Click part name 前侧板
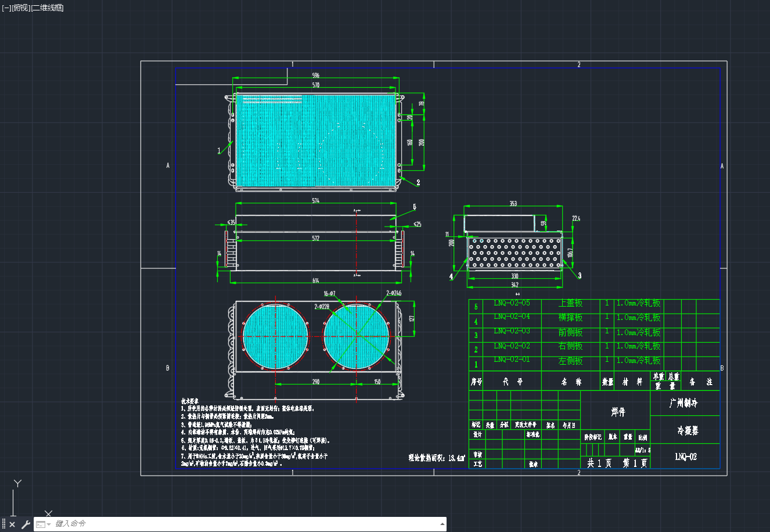The height and width of the screenshot is (532, 770). pos(570,332)
